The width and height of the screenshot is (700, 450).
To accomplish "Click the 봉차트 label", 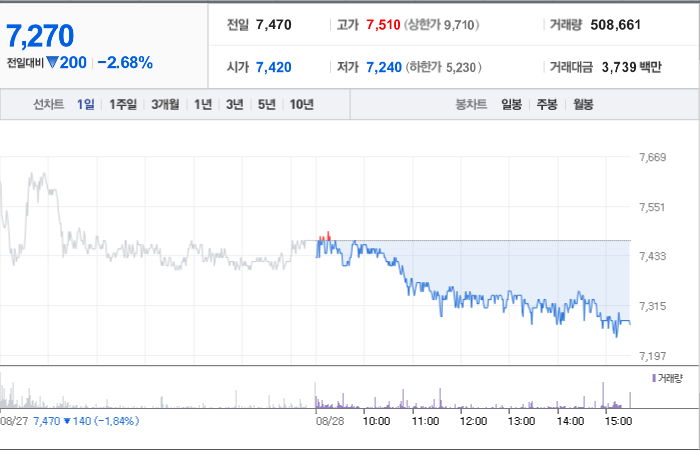I will point(471,104).
